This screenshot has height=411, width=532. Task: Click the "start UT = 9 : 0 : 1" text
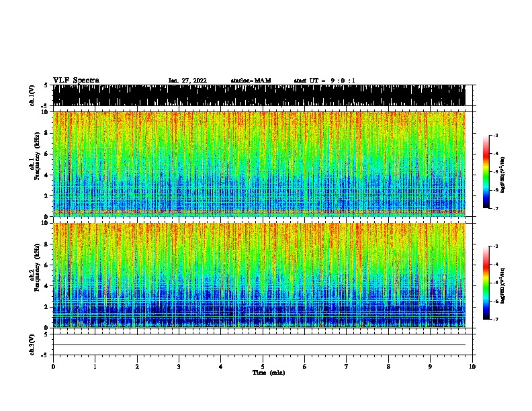point(324,81)
